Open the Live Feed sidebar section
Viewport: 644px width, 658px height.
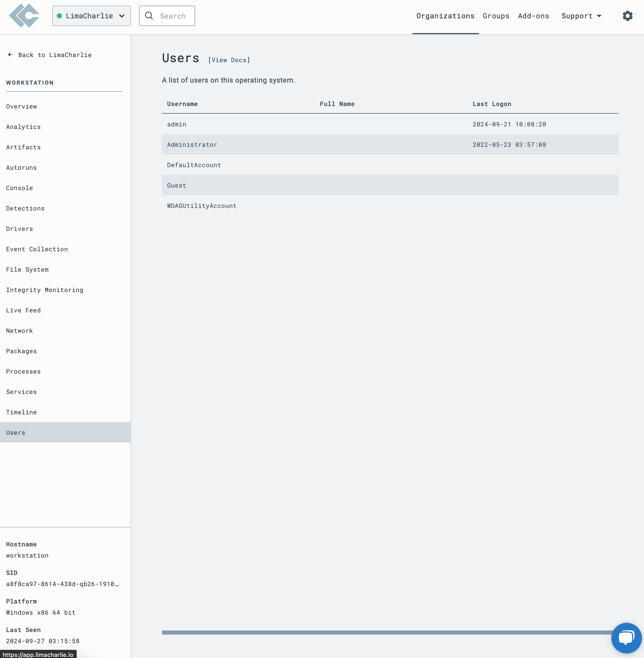point(23,310)
